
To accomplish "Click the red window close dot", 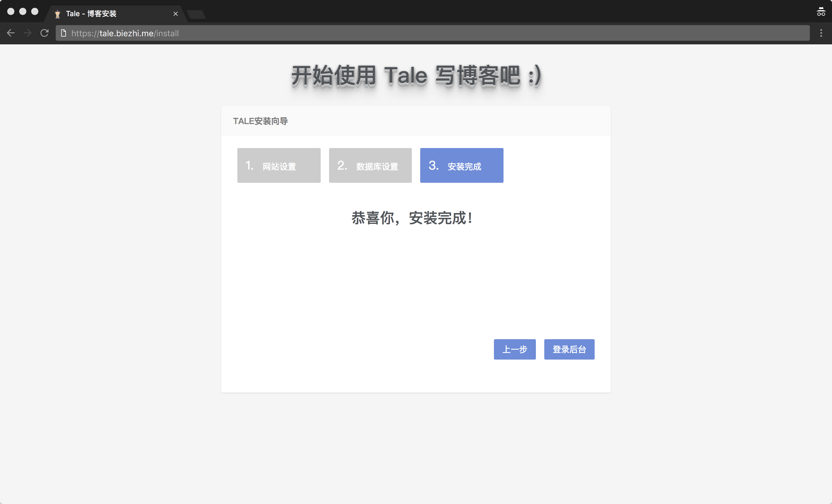I will (11, 11).
